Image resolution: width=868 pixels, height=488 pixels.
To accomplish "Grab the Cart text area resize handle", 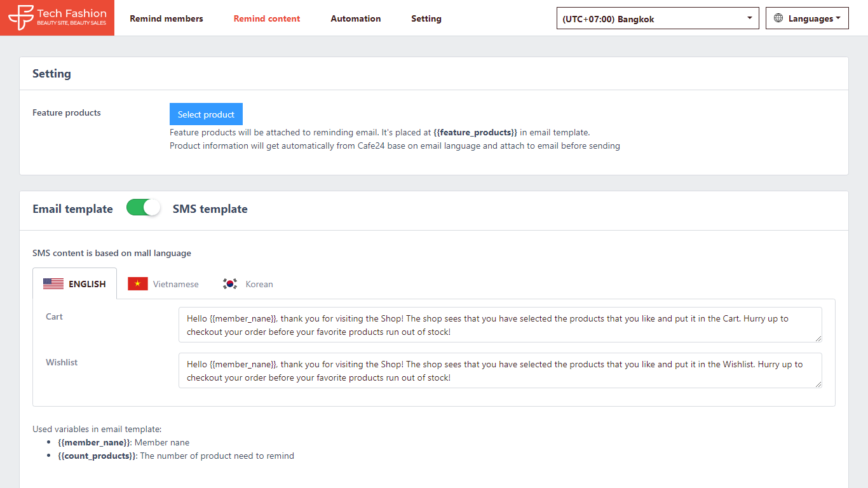I will click(x=818, y=338).
